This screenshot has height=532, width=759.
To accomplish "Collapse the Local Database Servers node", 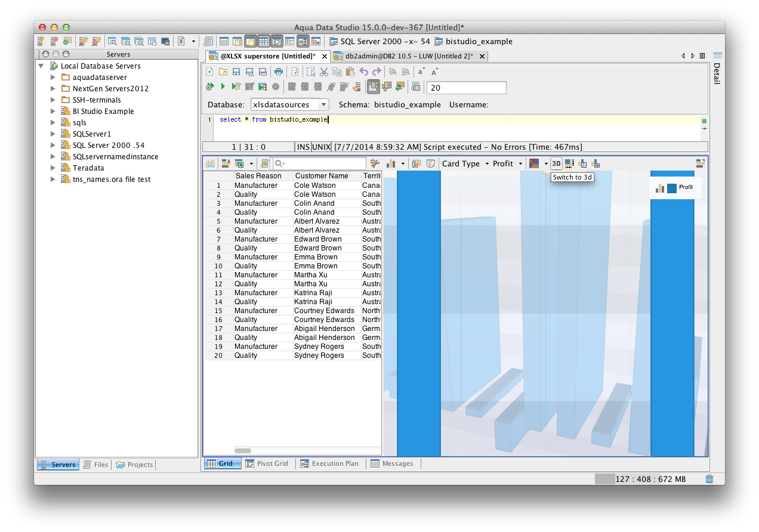I will pos(41,66).
